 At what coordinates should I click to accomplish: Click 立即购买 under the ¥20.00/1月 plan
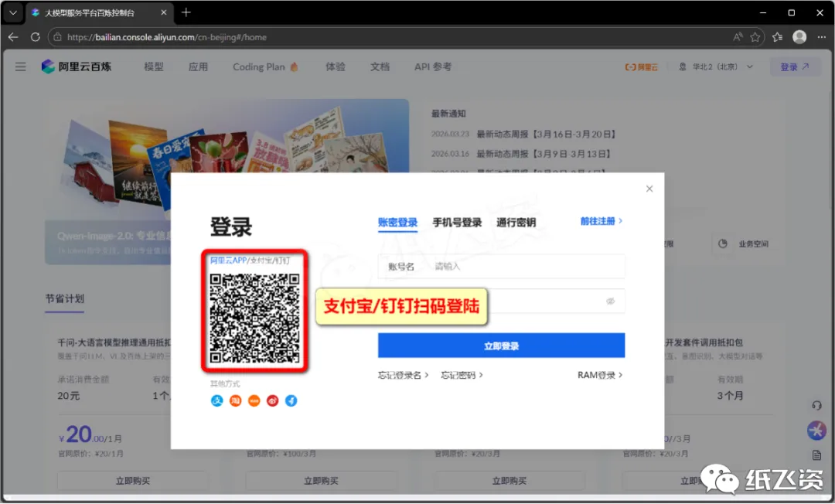[133, 481]
